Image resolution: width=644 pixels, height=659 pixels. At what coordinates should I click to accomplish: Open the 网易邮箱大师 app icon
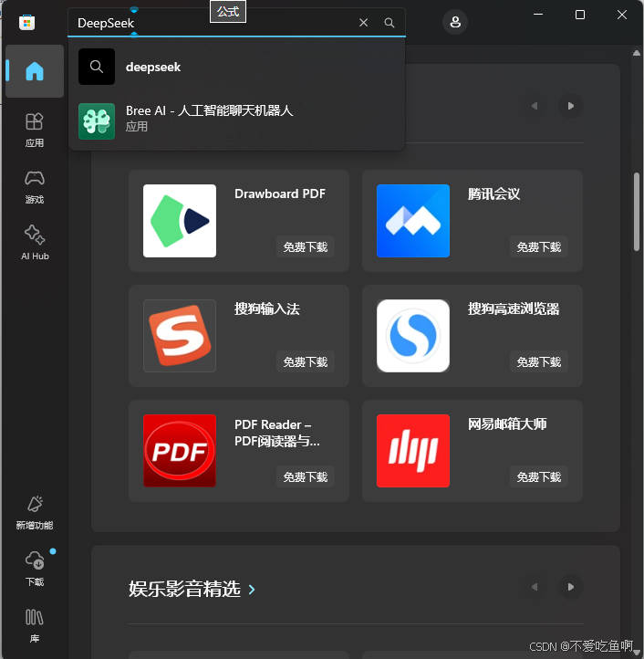[x=413, y=451]
